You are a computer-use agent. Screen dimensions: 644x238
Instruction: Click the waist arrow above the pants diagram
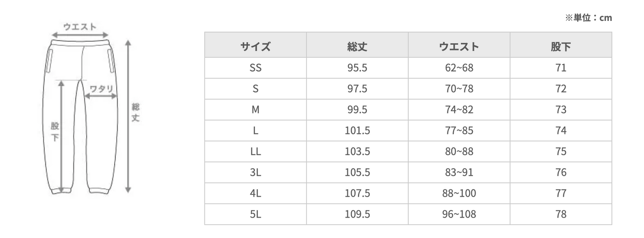[80, 35]
